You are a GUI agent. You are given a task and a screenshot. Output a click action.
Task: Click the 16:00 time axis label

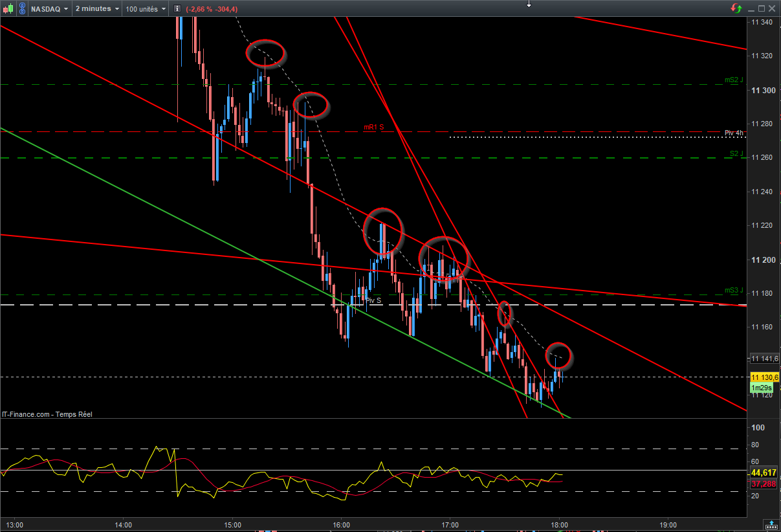pos(341,525)
